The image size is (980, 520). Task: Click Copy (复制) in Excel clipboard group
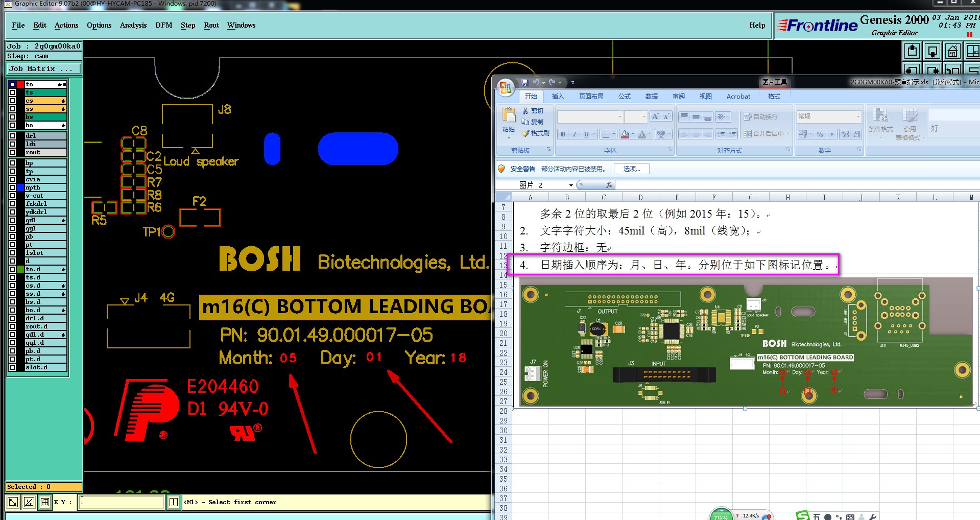click(x=533, y=122)
